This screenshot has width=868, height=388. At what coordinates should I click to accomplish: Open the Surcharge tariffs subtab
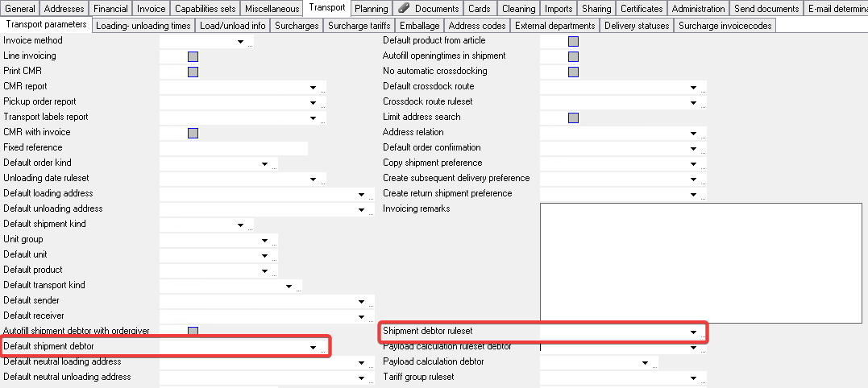point(359,26)
